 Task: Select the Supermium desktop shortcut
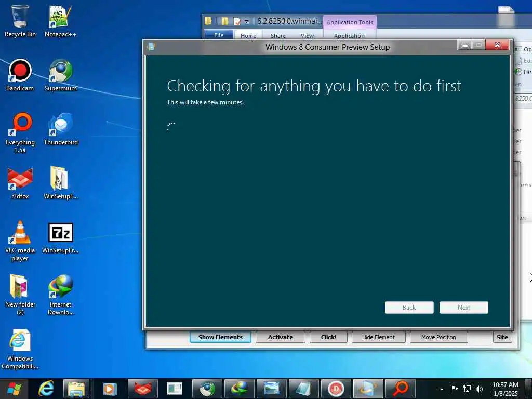click(60, 75)
